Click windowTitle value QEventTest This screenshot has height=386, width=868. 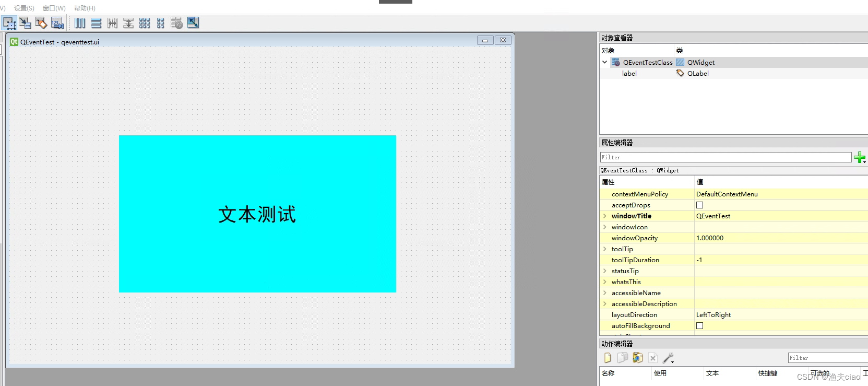pyautogui.click(x=713, y=216)
